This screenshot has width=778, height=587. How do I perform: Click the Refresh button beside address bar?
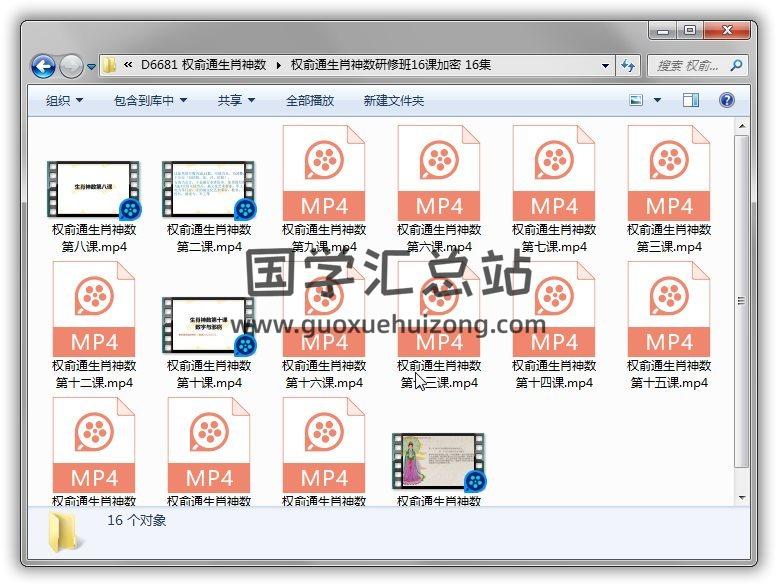628,65
